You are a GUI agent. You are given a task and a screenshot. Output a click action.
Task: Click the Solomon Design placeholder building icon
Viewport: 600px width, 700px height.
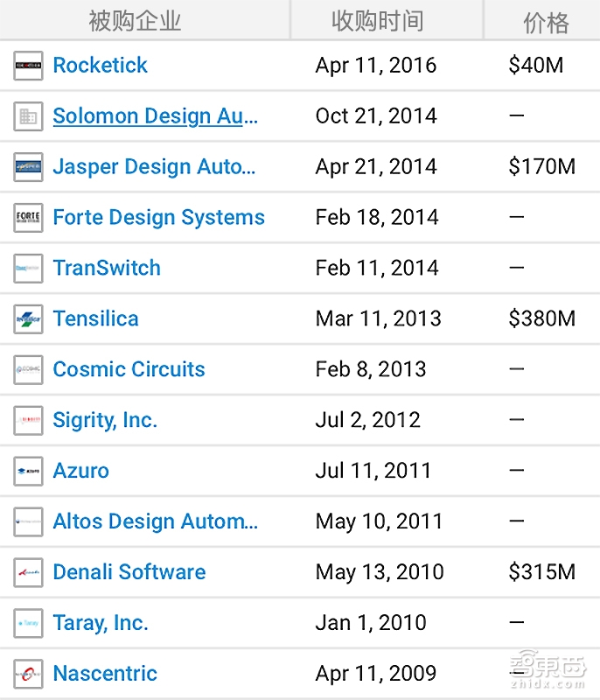28,116
